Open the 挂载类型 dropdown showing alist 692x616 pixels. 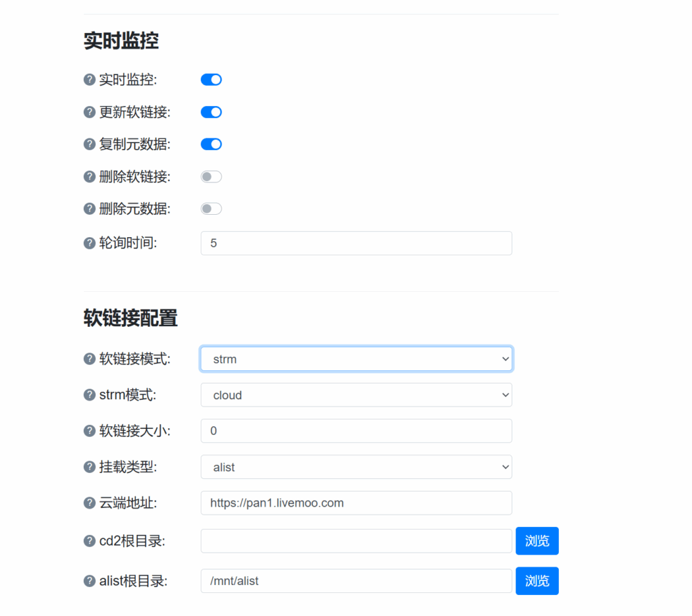tap(356, 467)
